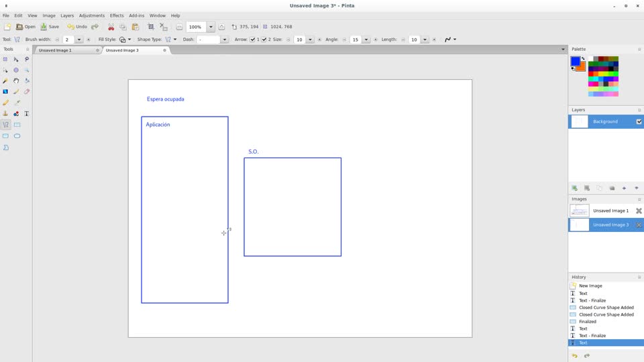Select the Zoom magnifier tool

coord(27,70)
